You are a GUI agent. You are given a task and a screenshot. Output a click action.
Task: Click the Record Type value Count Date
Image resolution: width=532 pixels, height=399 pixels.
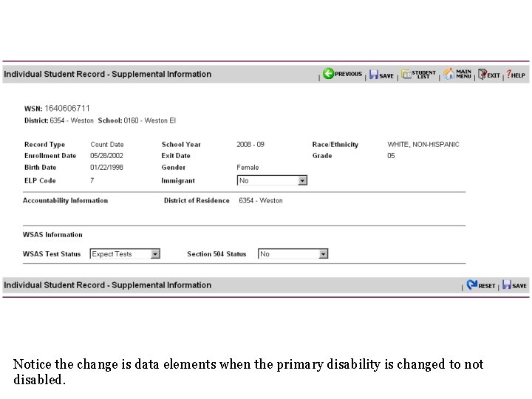(x=107, y=145)
